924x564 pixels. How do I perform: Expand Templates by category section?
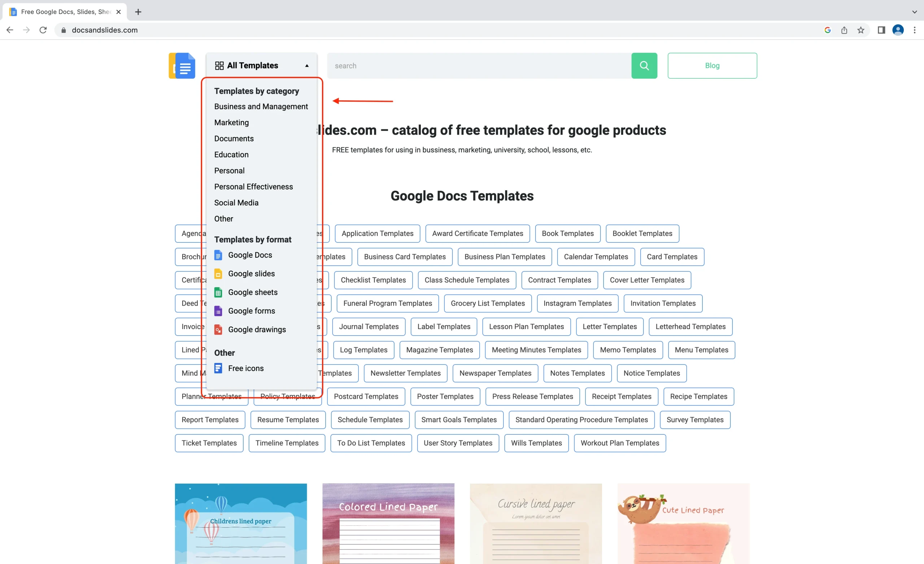coord(257,91)
